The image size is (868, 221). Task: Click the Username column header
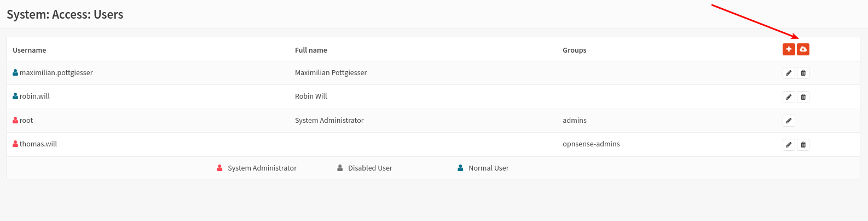pyautogui.click(x=30, y=50)
